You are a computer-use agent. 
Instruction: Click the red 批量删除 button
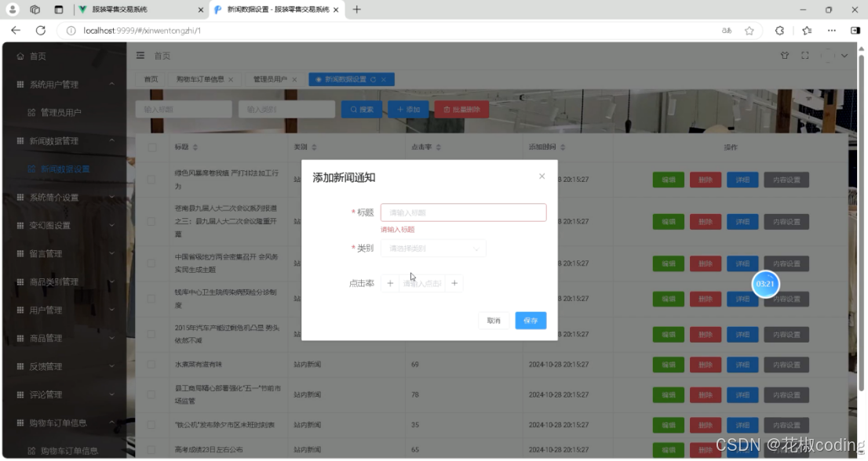click(462, 108)
